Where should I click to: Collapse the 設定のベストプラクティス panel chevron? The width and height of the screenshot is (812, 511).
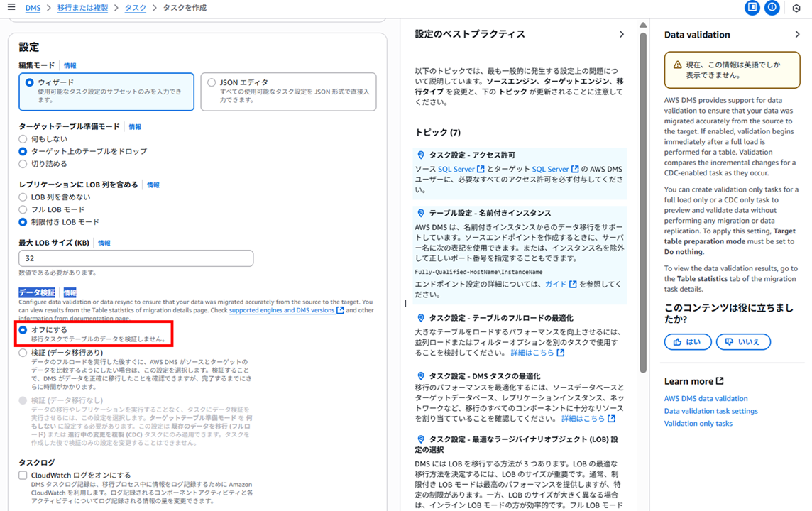tap(622, 34)
